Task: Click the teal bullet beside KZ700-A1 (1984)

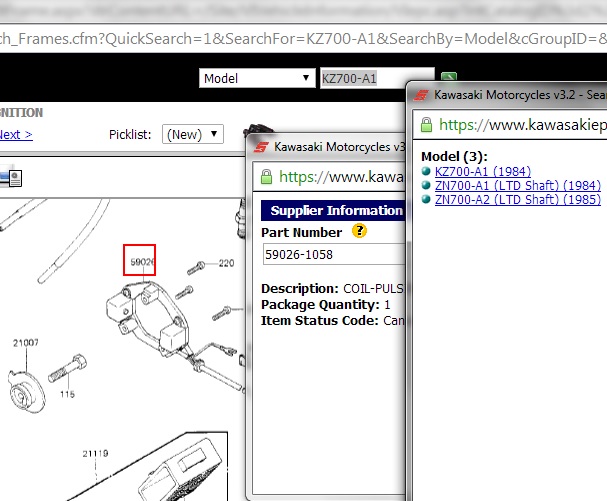Action: point(427,171)
